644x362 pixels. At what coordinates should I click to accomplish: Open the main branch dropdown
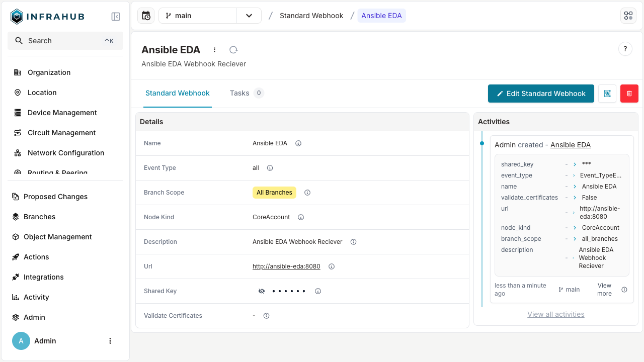(x=249, y=16)
